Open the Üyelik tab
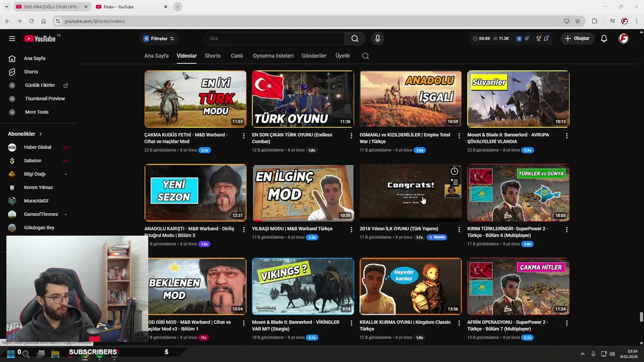The height and width of the screenshot is (362, 644). pyautogui.click(x=343, y=56)
